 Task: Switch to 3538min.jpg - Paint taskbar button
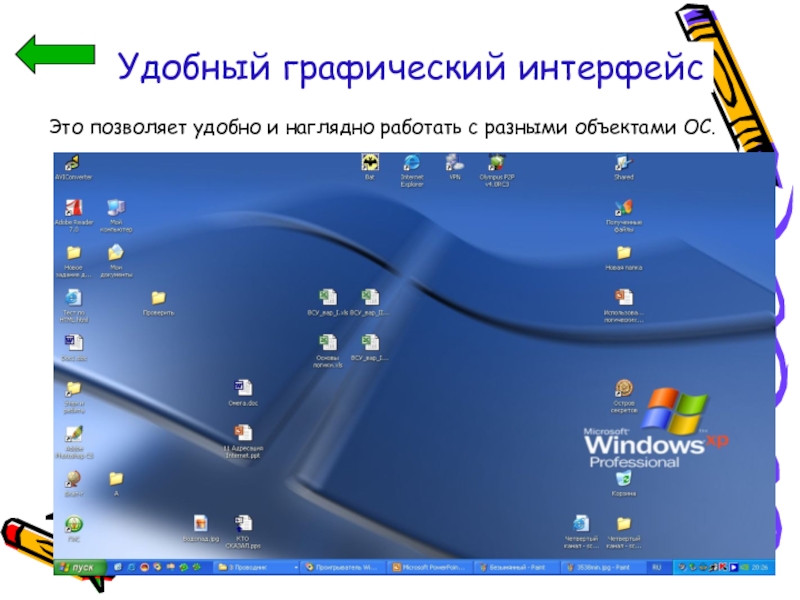click(x=604, y=567)
